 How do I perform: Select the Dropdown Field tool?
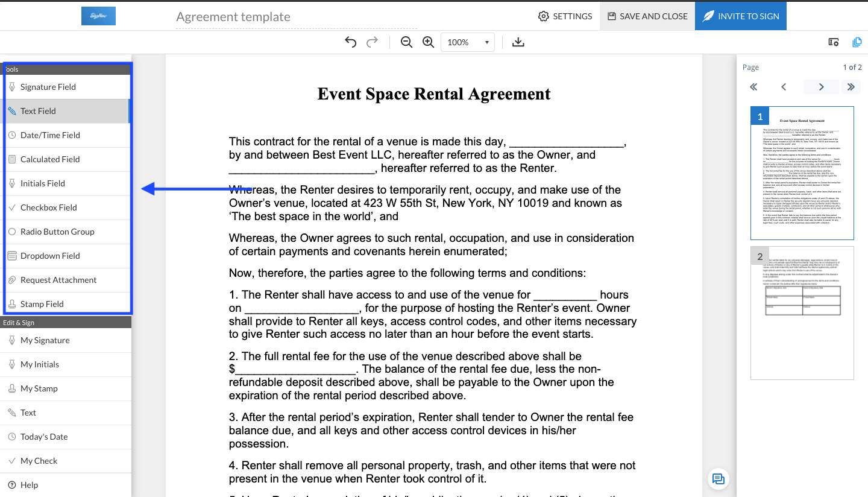(50, 256)
